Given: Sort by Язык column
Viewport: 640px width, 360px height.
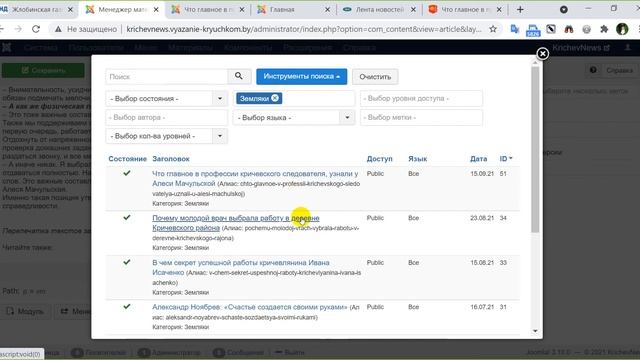Looking at the screenshot, I should pyautogui.click(x=418, y=159).
